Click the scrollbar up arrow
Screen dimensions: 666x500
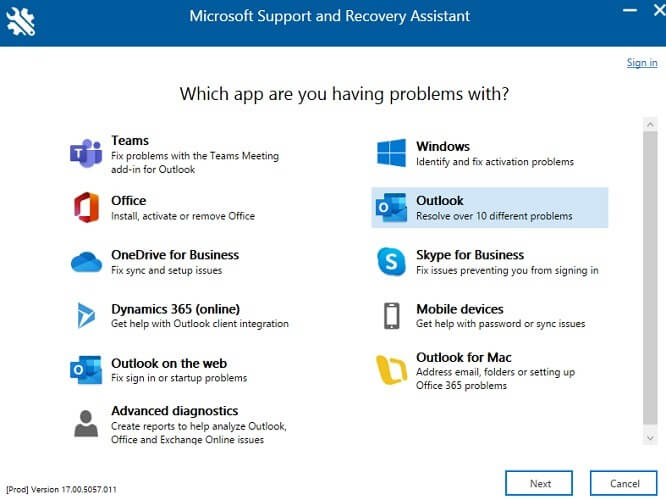650,124
